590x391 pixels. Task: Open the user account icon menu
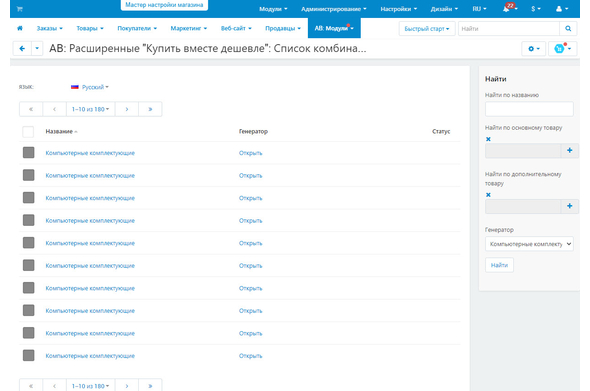(x=562, y=9)
